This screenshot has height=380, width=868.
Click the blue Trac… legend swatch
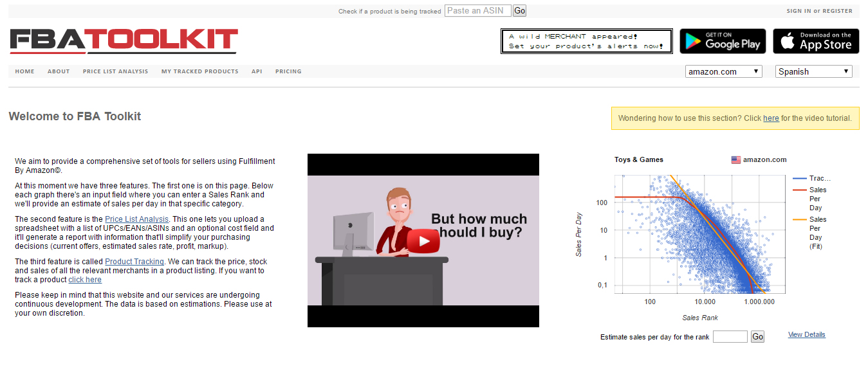[x=800, y=178]
